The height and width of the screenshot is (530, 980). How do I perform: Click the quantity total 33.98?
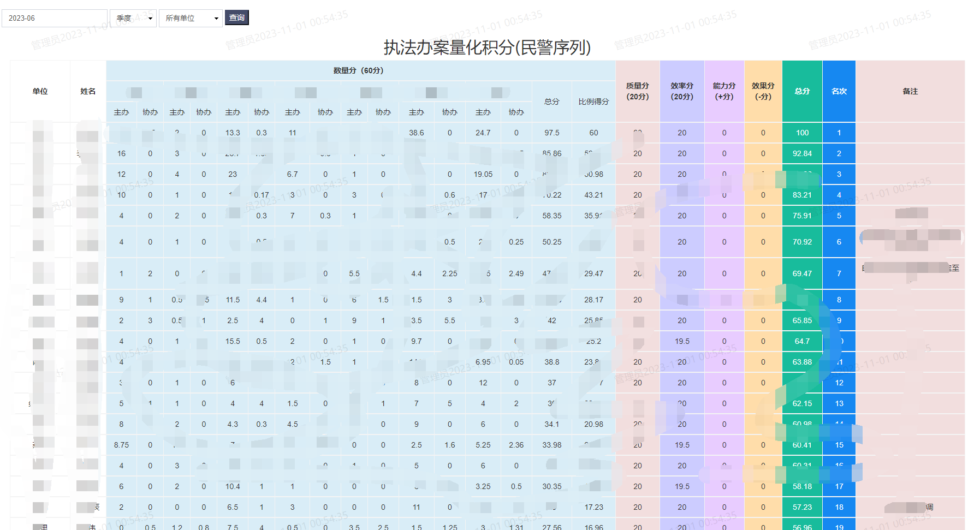pos(552,445)
